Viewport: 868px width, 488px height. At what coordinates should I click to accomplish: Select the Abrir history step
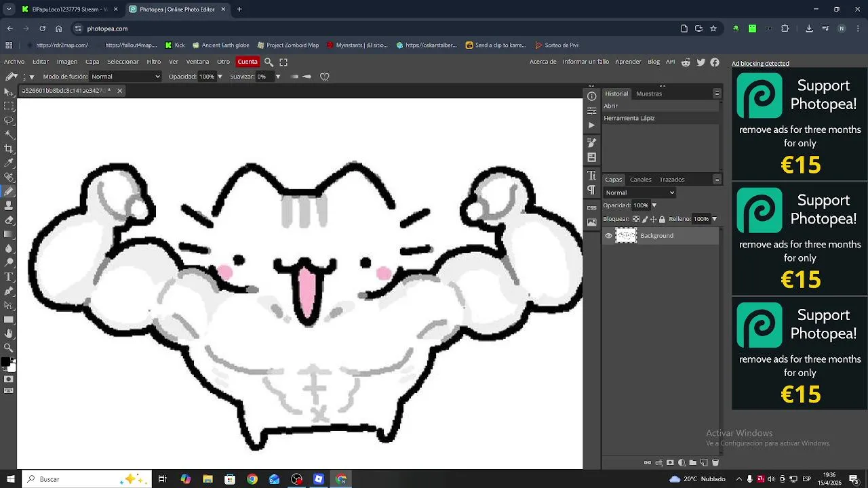(x=660, y=106)
